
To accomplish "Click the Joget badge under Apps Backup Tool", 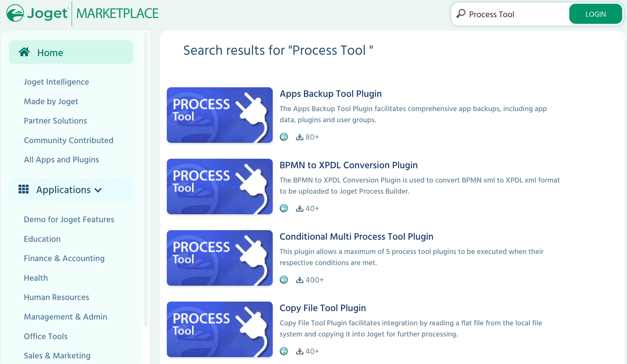I will [x=284, y=137].
